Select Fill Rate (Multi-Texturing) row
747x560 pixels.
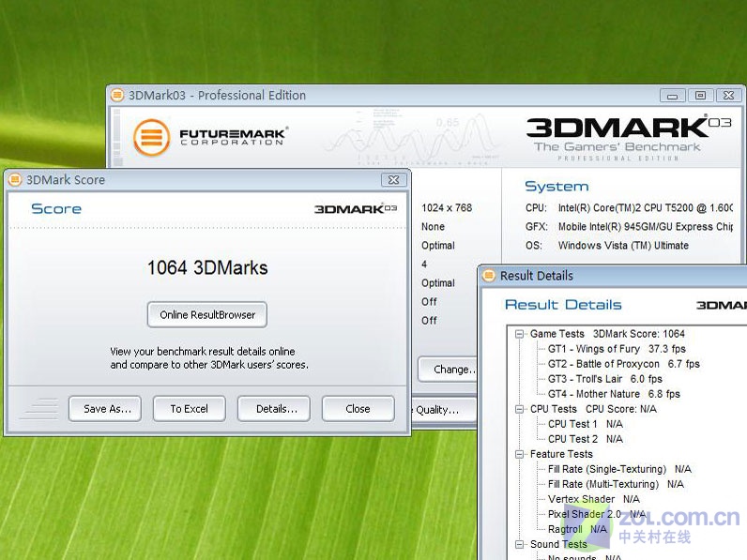(x=616, y=484)
